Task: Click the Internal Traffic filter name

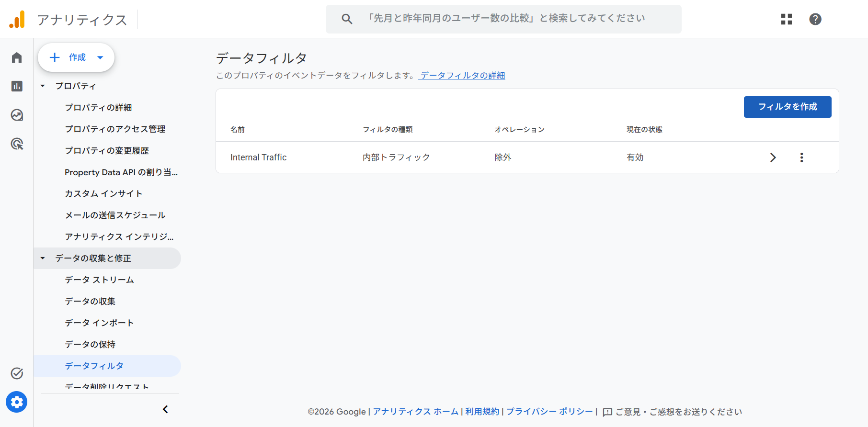Action: [x=258, y=157]
